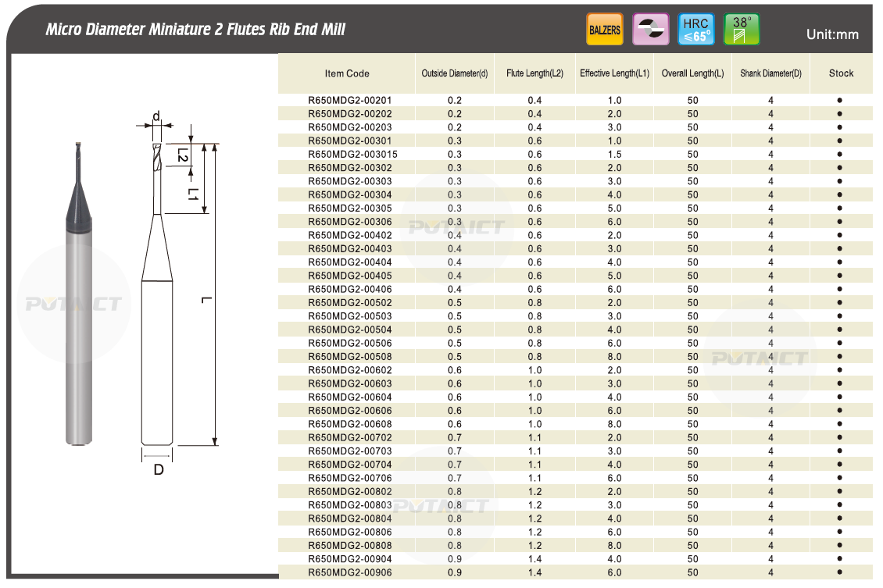Click the 'L1' effective length label in the drawing
Viewport: 883px width, 588px height.
click(193, 194)
